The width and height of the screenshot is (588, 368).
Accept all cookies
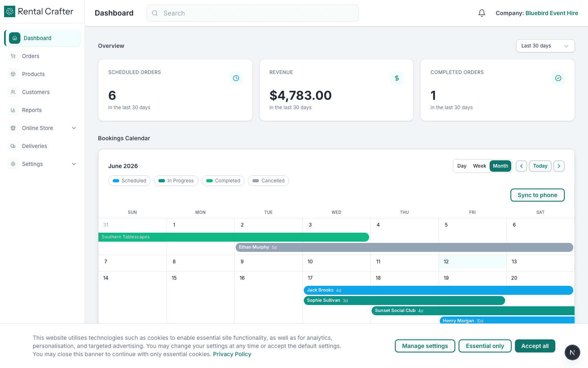[x=535, y=346]
